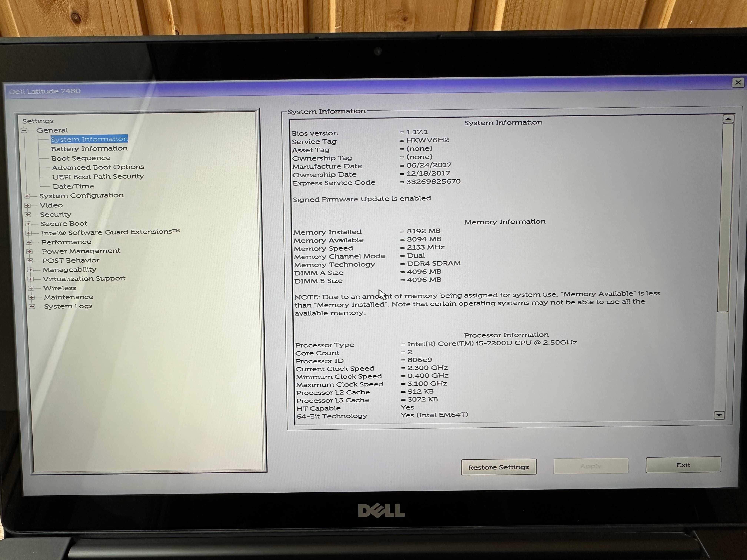Click the Dell Latitude 7480 title
Image resolution: width=747 pixels, height=560 pixels.
coord(45,91)
